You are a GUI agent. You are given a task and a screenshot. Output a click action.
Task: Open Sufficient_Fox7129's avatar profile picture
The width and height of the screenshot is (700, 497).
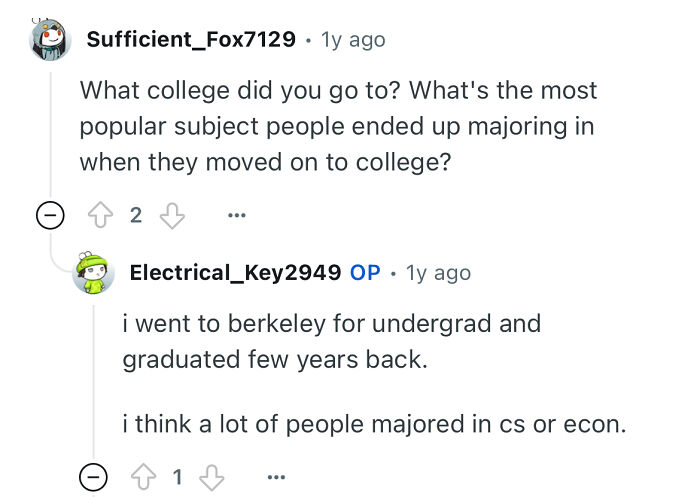pos(51,40)
